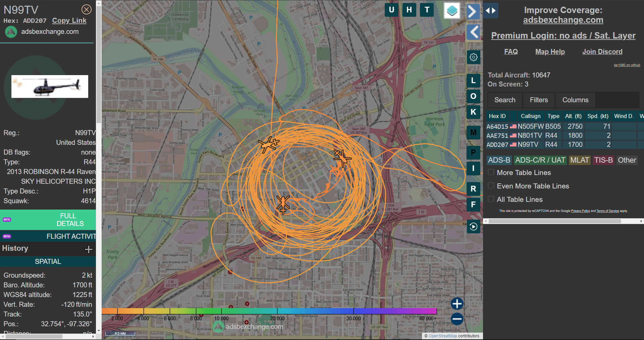Image resolution: width=644 pixels, height=340 pixels.
Task: Click the N99TV helicopter photo thumbnail
Action: click(x=50, y=87)
